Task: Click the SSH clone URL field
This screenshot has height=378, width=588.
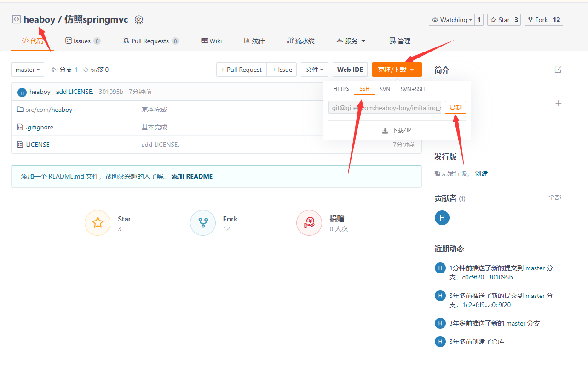Action: coord(384,107)
